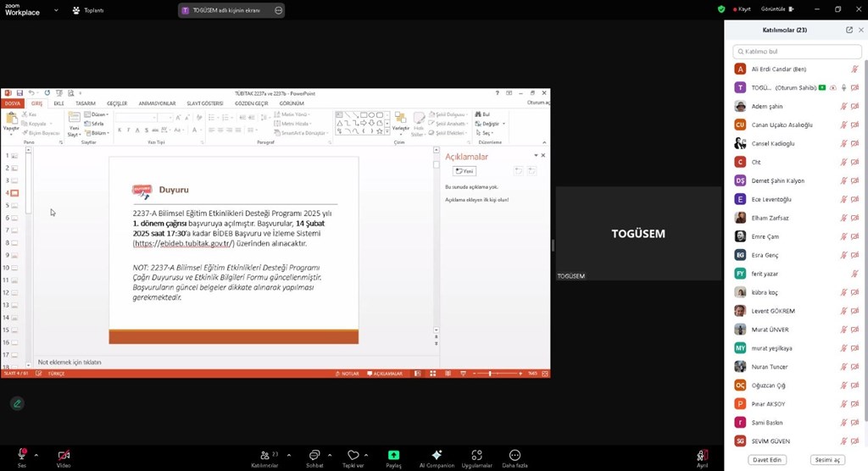This screenshot has width=868, height=471.
Task: Unmute microphone with the Ses button
Action: click(x=22, y=455)
